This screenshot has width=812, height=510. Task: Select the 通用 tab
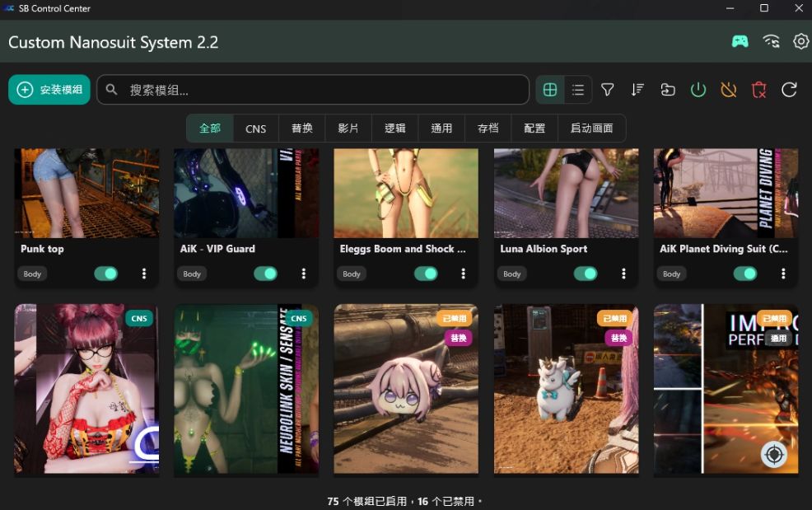441,129
